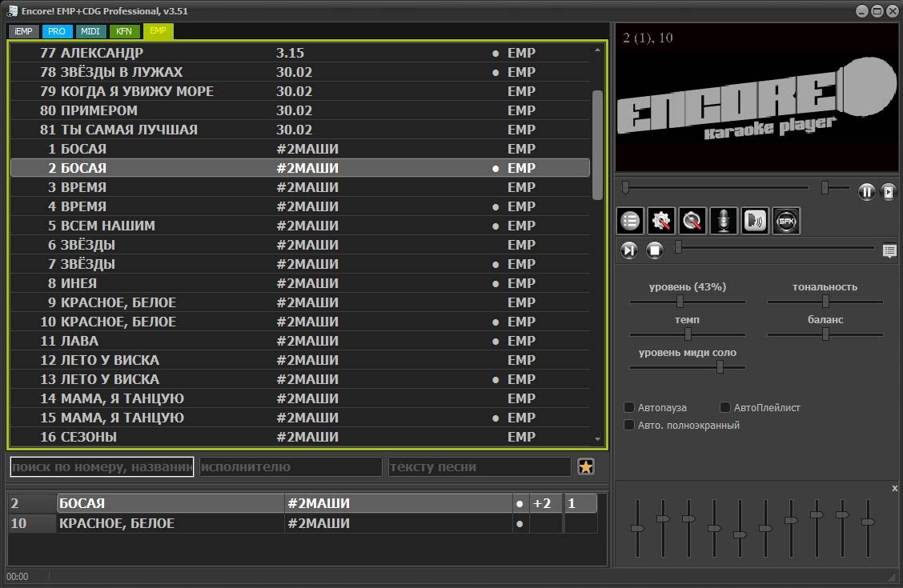Click the first equalizer band slider
Viewport: 903px width, 588px height.
[637, 528]
